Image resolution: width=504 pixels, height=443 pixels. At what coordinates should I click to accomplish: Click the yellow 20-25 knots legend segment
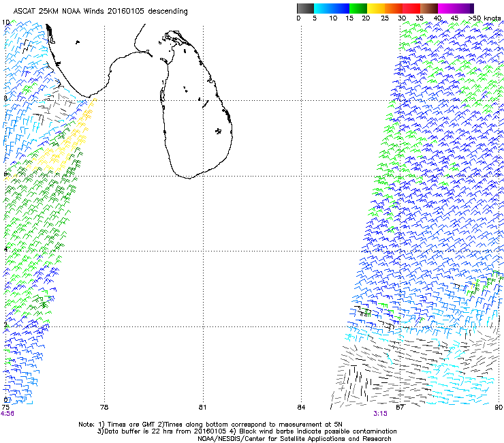click(376, 8)
